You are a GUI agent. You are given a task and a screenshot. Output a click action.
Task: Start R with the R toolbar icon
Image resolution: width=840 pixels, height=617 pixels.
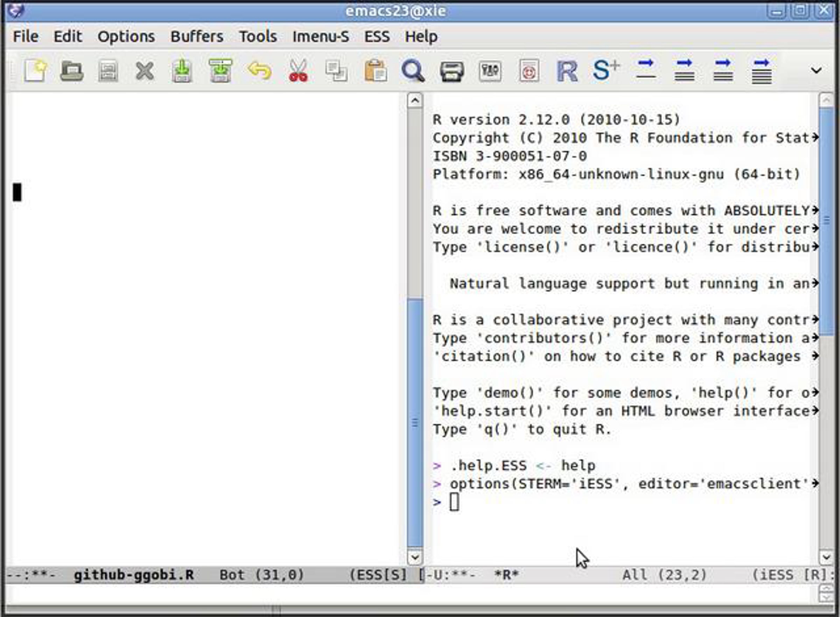click(x=567, y=71)
